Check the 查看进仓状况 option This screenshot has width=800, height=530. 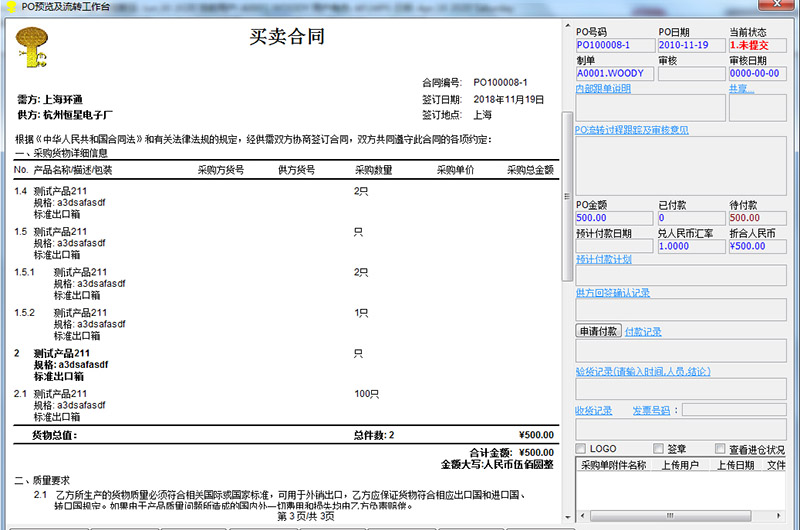(x=718, y=449)
